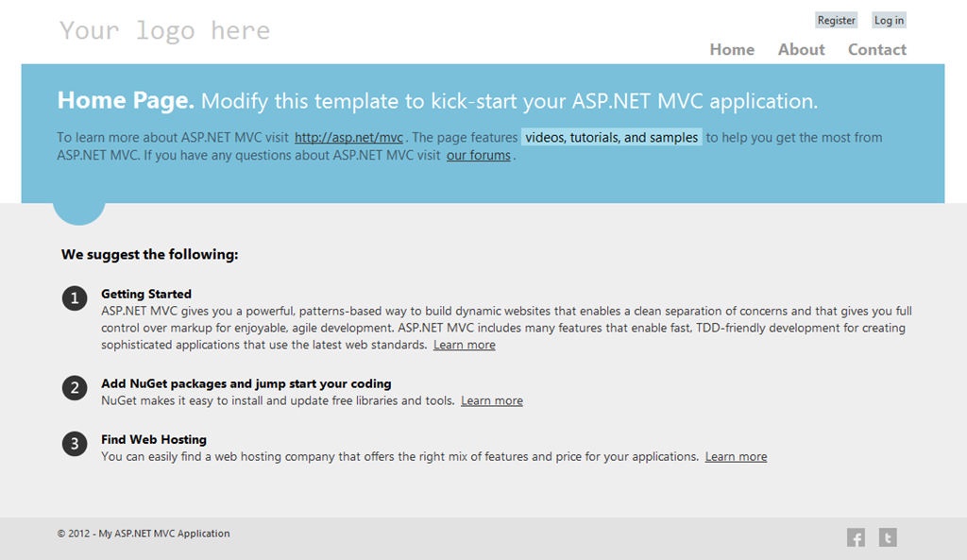Click the step 1 numbered circle
The width and height of the screenshot is (967, 560).
(75, 298)
